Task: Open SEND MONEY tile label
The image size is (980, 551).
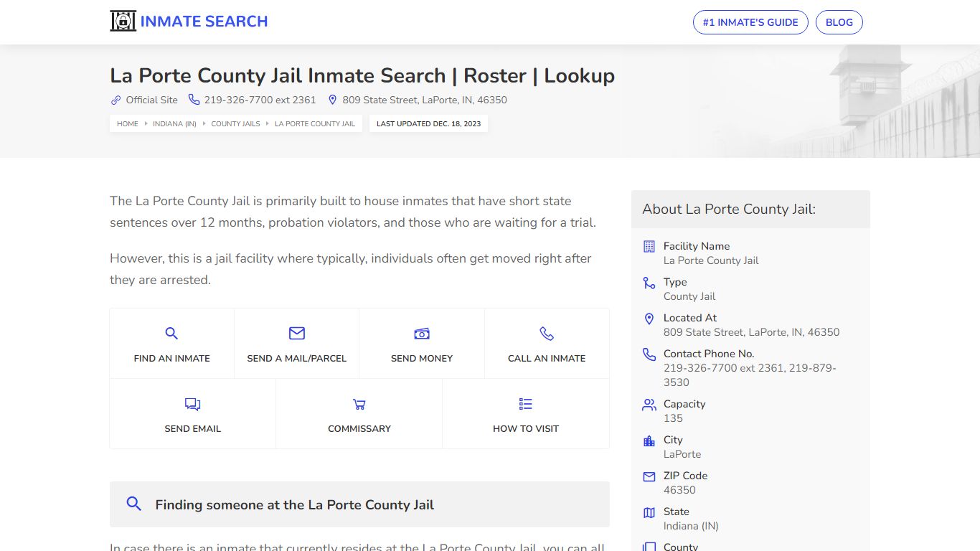Action: pos(422,358)
